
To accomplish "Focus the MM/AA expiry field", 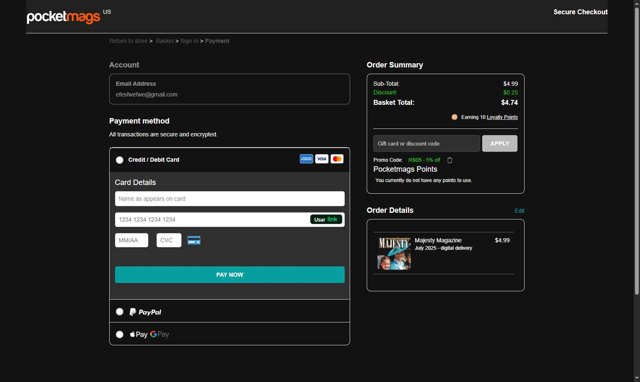I will (131, 240).
